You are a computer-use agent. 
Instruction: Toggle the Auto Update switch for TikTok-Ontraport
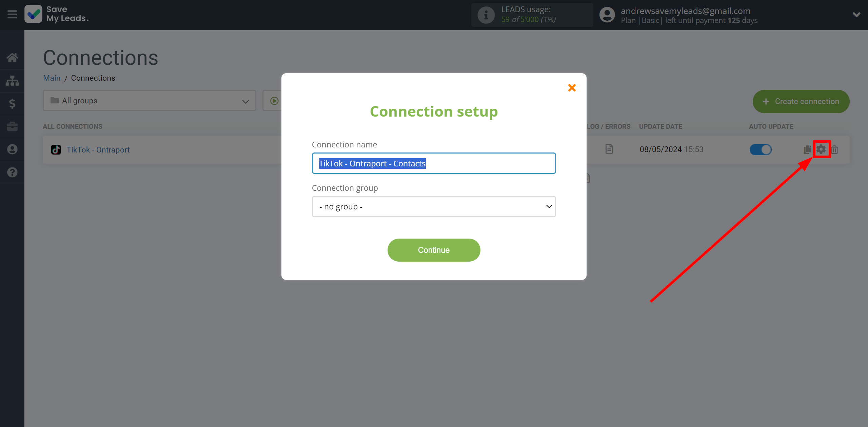(760, 149)
